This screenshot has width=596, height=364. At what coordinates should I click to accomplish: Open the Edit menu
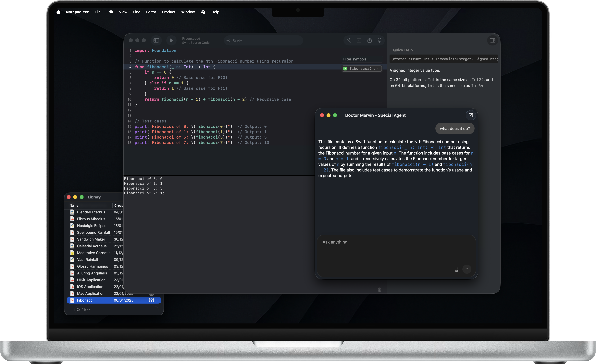pyautogui.click(x=110, y=12)
